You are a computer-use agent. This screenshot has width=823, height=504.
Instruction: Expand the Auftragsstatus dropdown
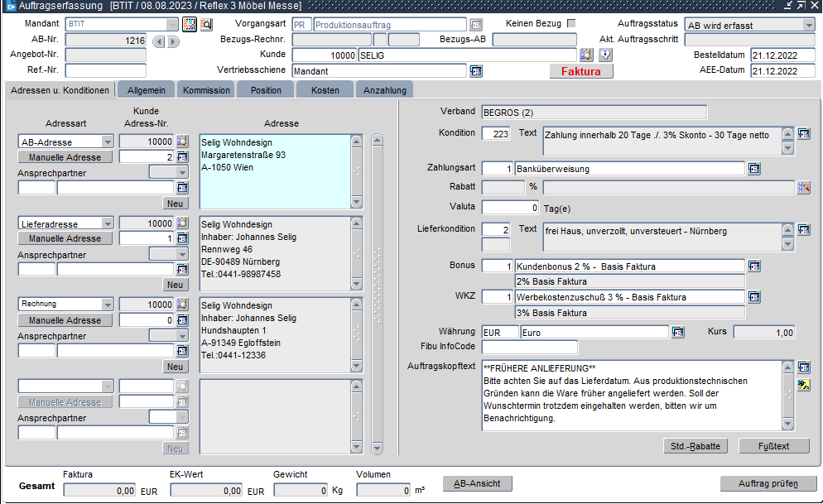(x=808, y=26)
